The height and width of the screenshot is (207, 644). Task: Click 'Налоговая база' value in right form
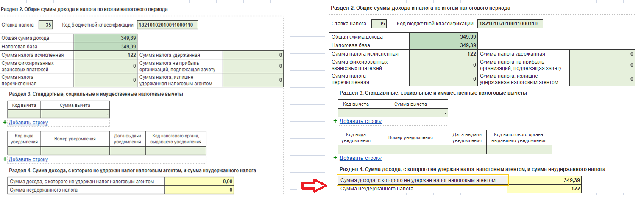443,45
